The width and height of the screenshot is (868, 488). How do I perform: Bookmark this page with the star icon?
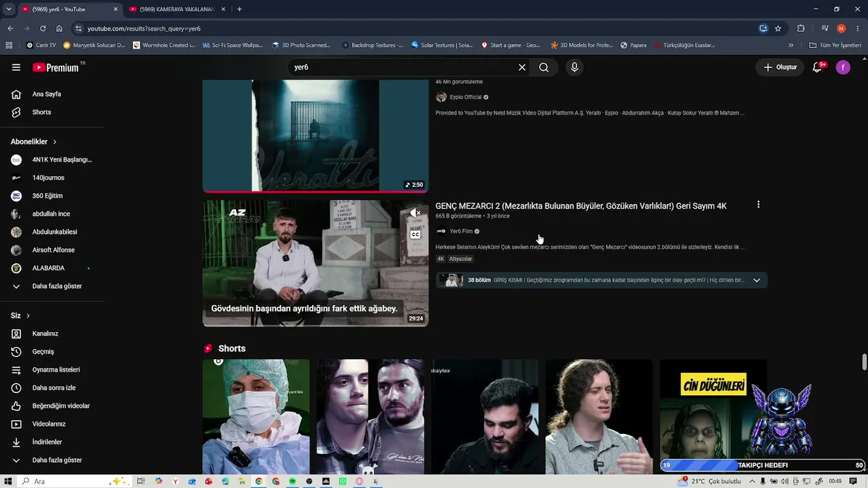coord(778,28)
